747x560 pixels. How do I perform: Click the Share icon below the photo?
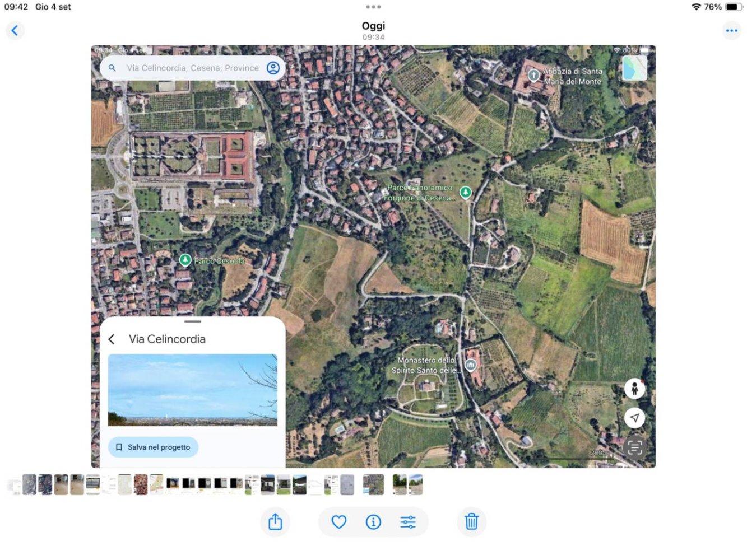click(x=275, y=521)
